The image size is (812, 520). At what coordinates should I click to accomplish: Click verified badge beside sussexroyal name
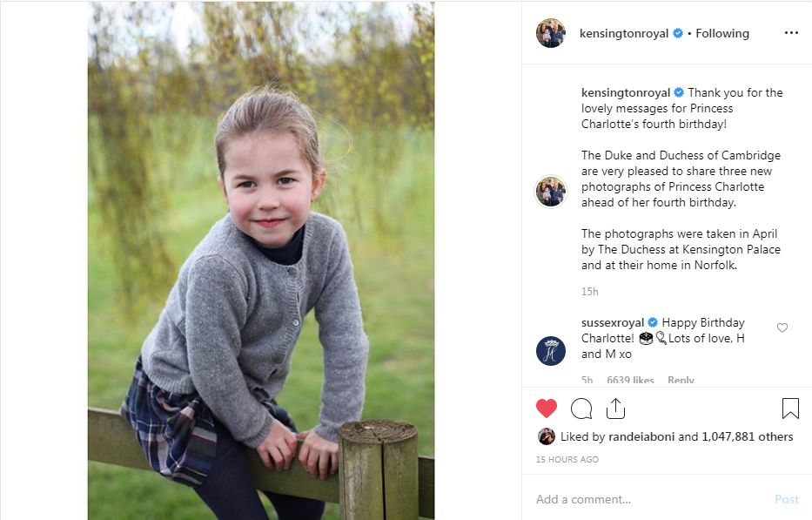coord(653,323)
